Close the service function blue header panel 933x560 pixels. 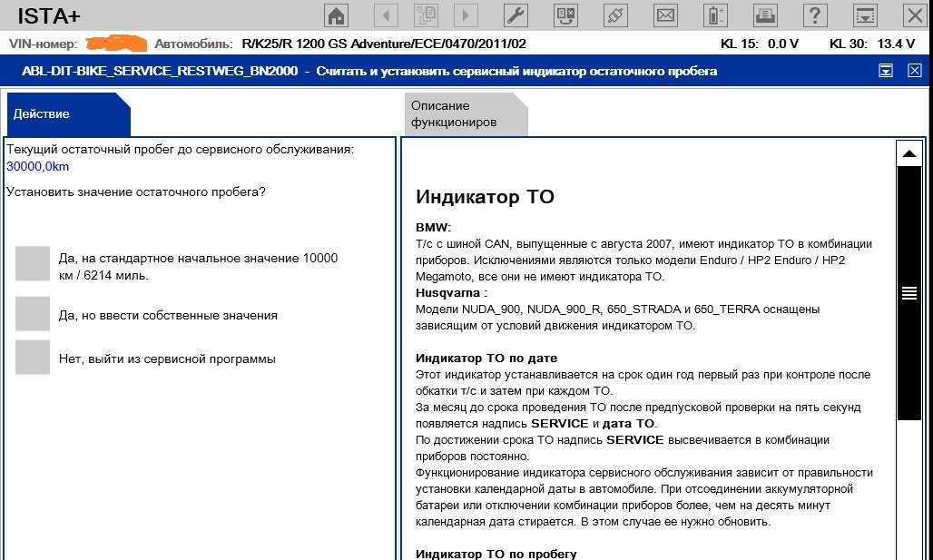pyautogui.click(x=915, y=71)
